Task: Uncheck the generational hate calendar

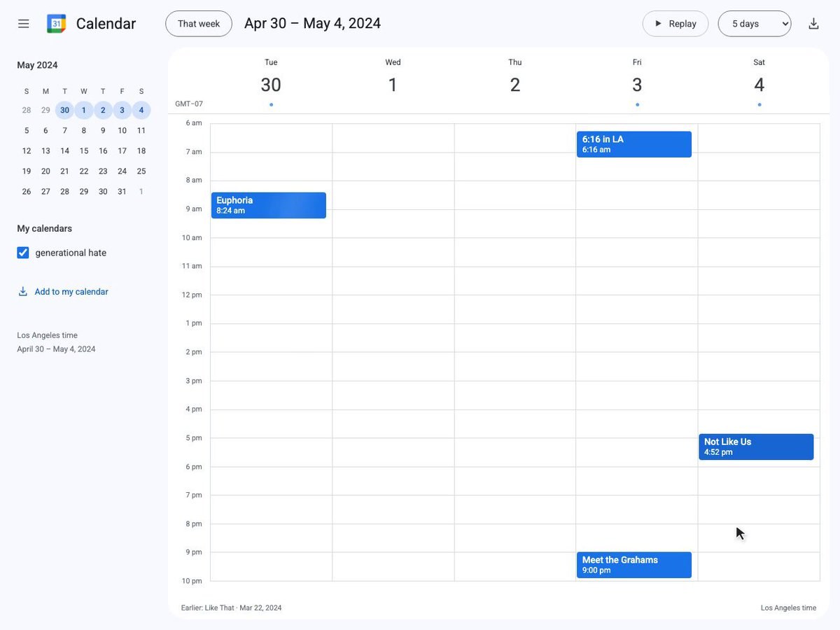Action: [23, 253]
